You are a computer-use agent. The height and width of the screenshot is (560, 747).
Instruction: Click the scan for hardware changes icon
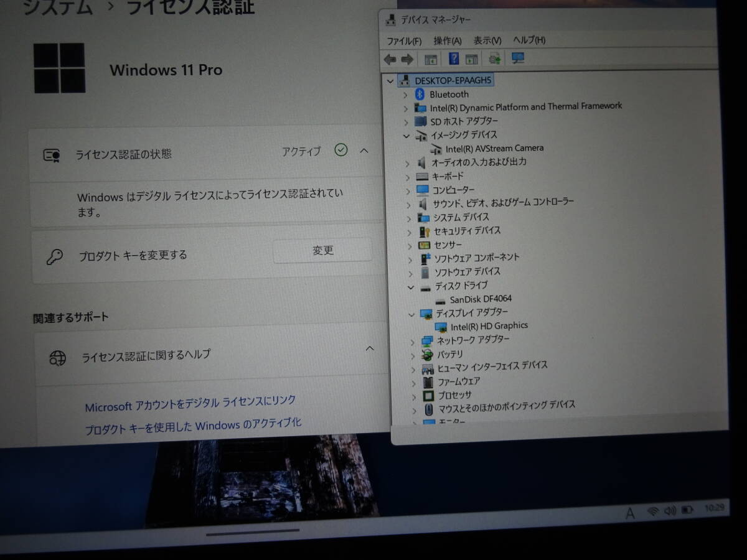point(495,58)
